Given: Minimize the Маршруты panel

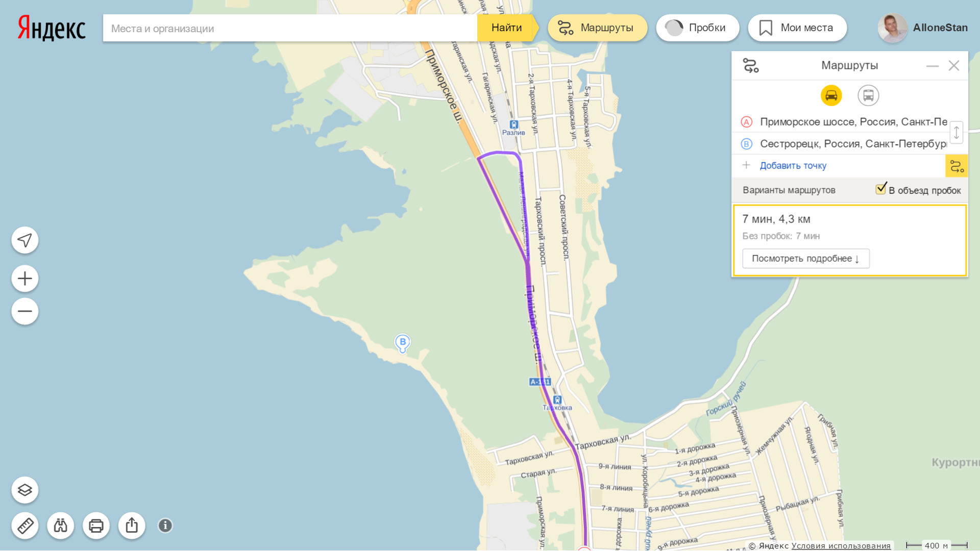Looking at the screenshot, I should [933, 66].
